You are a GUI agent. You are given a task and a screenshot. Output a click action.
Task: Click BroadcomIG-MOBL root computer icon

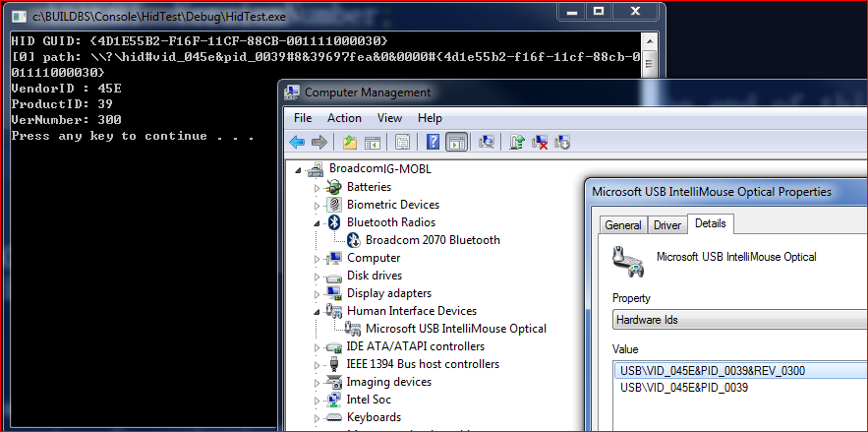pyautogui.click(x=316, y=169)
